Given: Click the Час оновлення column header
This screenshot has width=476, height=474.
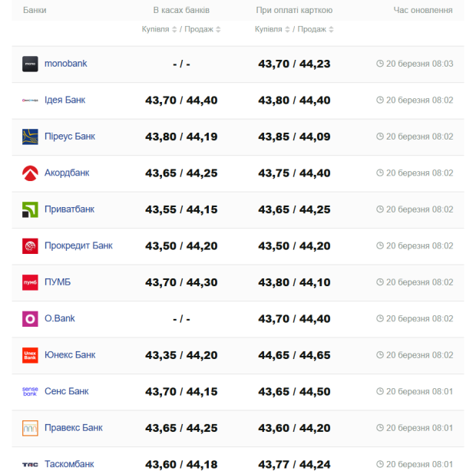Looking at the screenshot, I should [x=422, y=11].
